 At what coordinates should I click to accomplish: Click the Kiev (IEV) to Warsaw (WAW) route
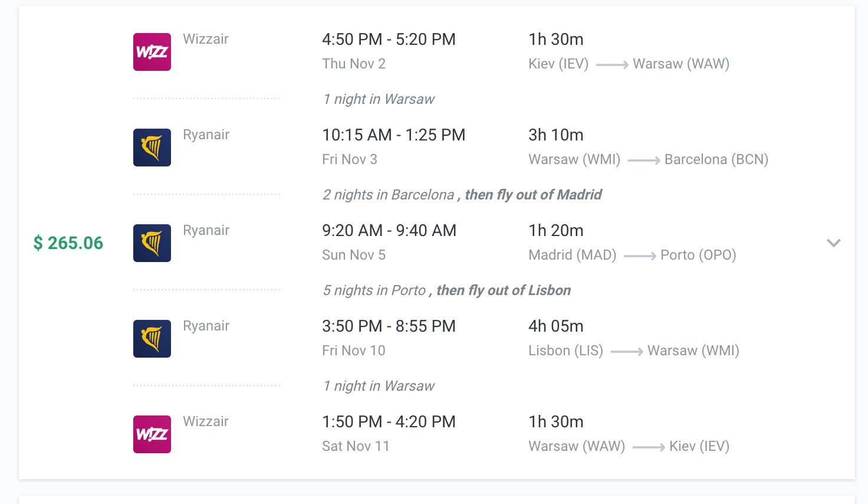[x=629, y=64]
